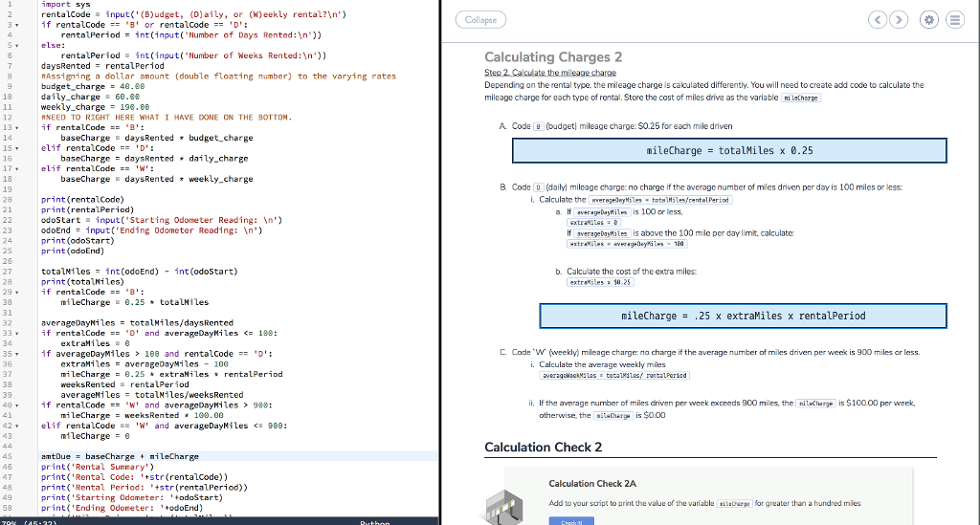This screenshot has width=980, height=525.
Task: Click 'Calculation Check 2' heading
Action: (544, 448)
